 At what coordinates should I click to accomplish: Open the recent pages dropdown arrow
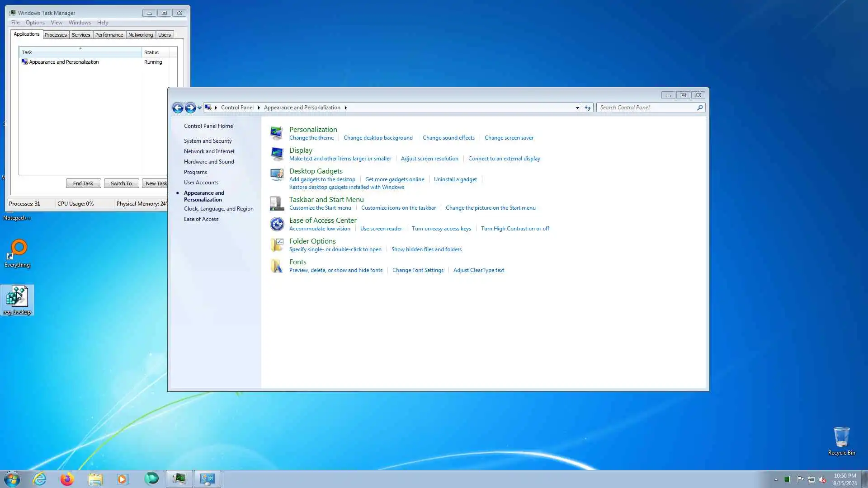pos(199,108)
